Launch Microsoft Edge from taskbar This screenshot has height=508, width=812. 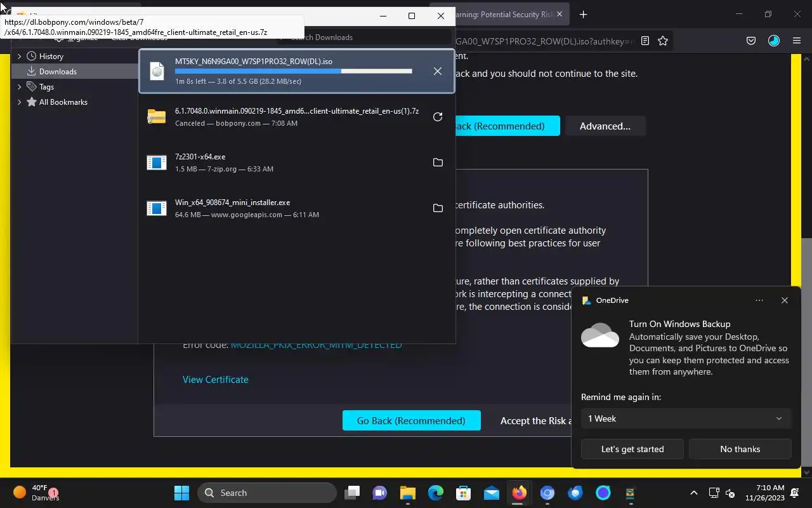point(435,493)
